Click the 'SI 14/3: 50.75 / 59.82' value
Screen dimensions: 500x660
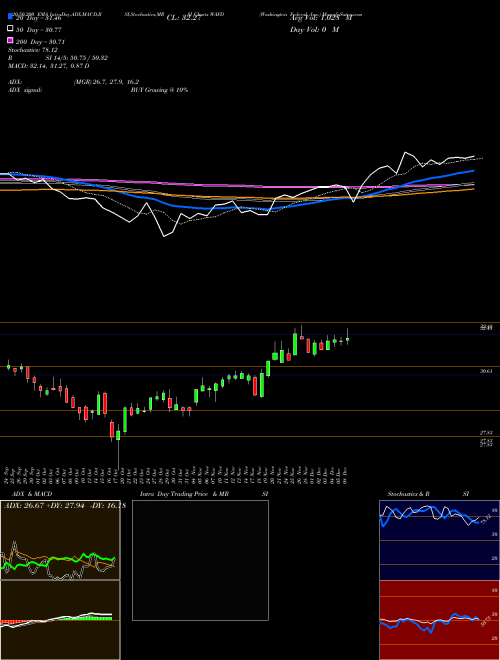(x=77, y=58)
